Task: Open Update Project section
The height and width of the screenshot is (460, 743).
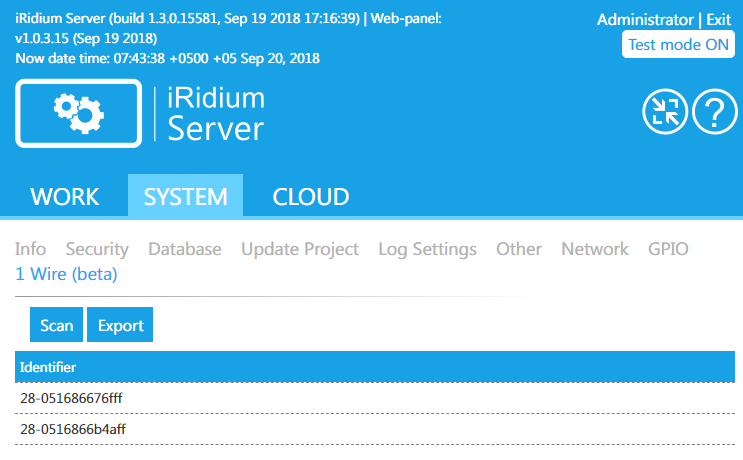Action: 300,249
